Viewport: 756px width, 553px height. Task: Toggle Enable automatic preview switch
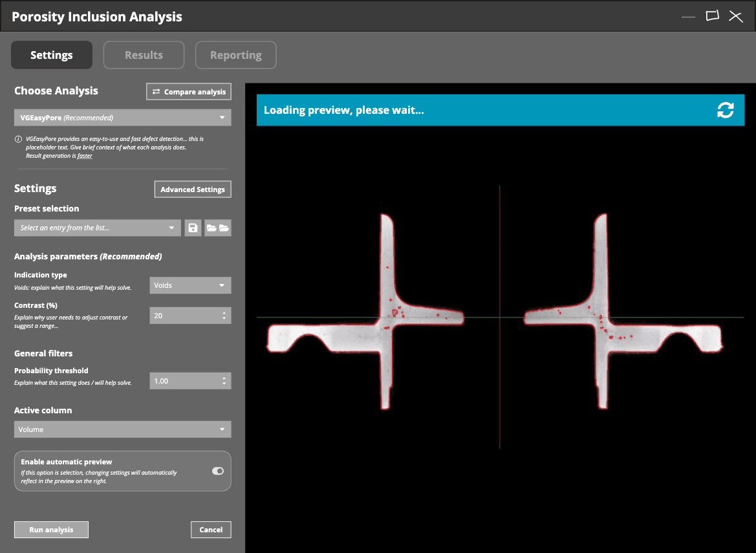218,471
